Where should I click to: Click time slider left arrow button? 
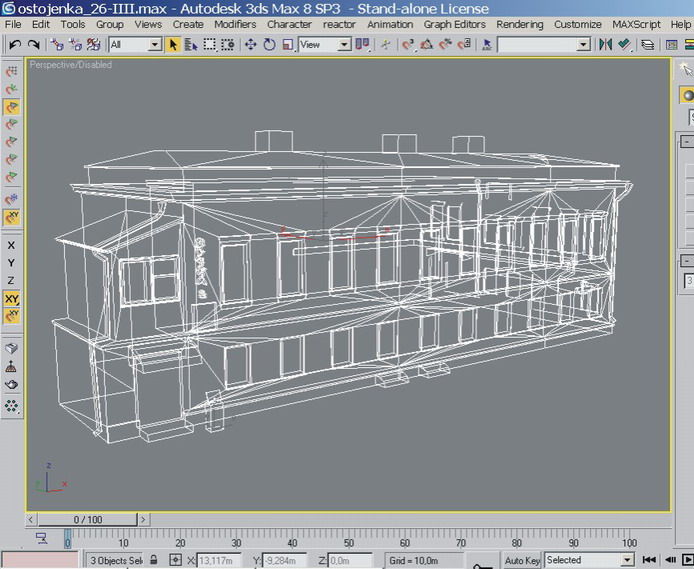coord(31,519)
